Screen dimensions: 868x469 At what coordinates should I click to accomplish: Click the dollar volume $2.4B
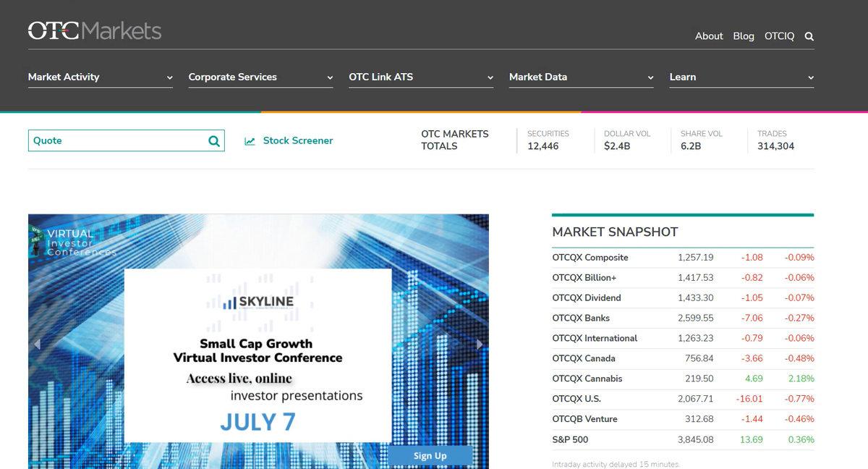(617, 146)
